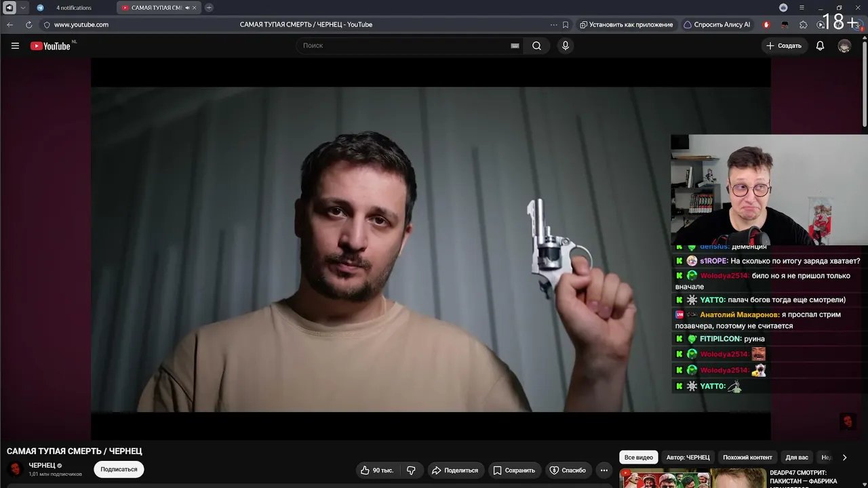Screen dimensions: 868x488
Task: Select the YouTube video tab
Action: click(x=159, y=7)
